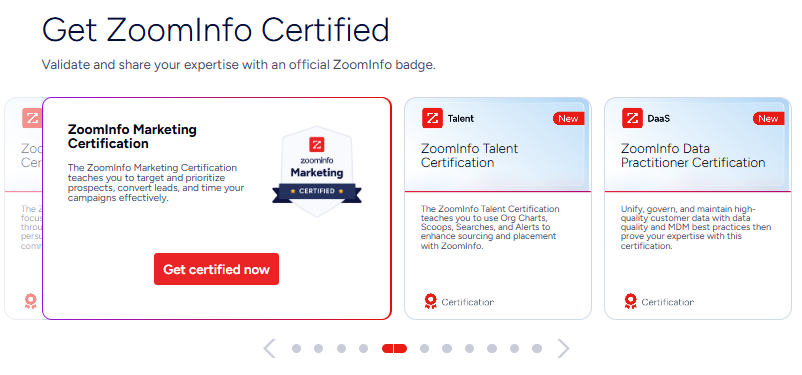
Task: Click the ZoomInfo Marketing Certified badge image
Action: click(x=317, y=172)
